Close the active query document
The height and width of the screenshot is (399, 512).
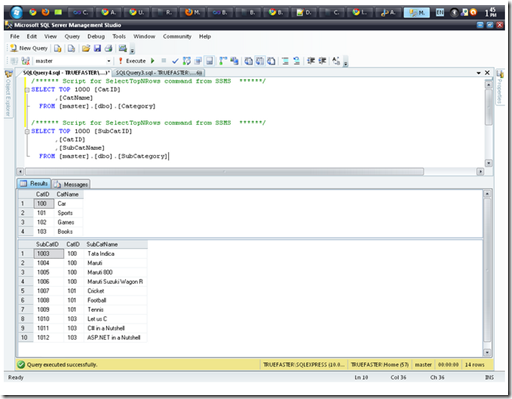click(x=487, y=73)
